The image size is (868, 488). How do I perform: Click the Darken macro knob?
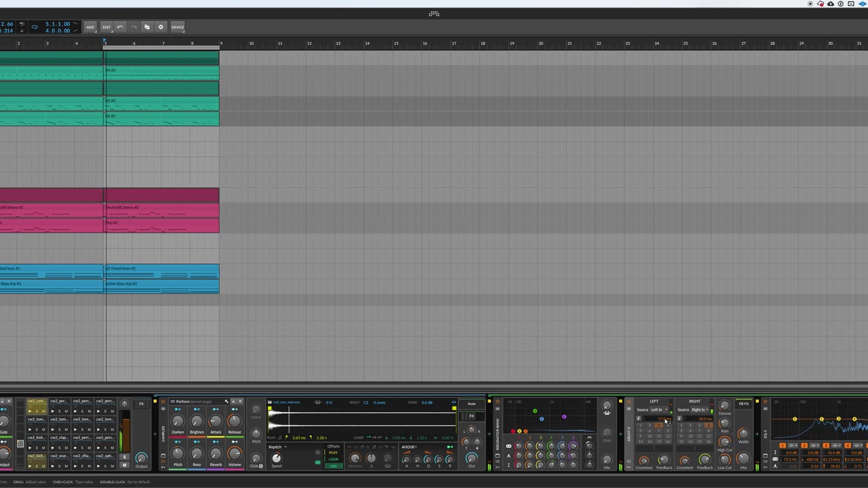[x=178, y=421]
